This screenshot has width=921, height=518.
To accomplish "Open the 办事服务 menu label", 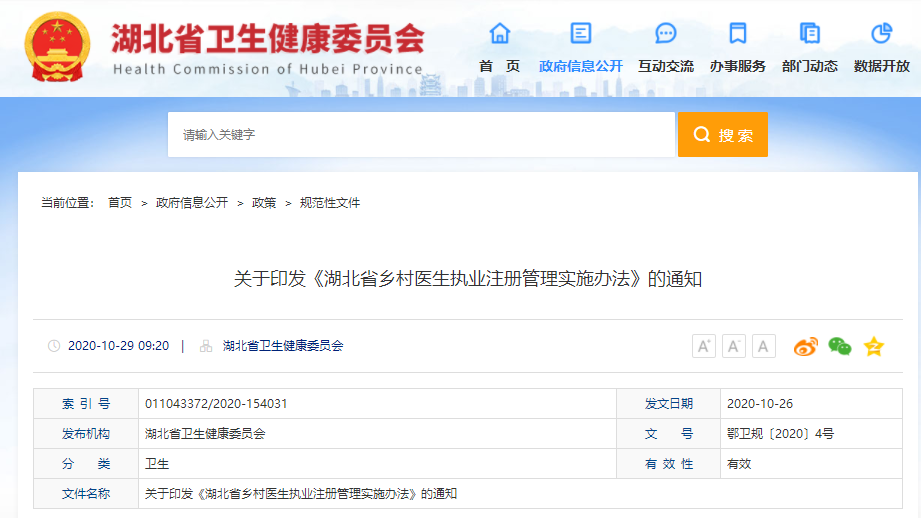I will point(738,66).
